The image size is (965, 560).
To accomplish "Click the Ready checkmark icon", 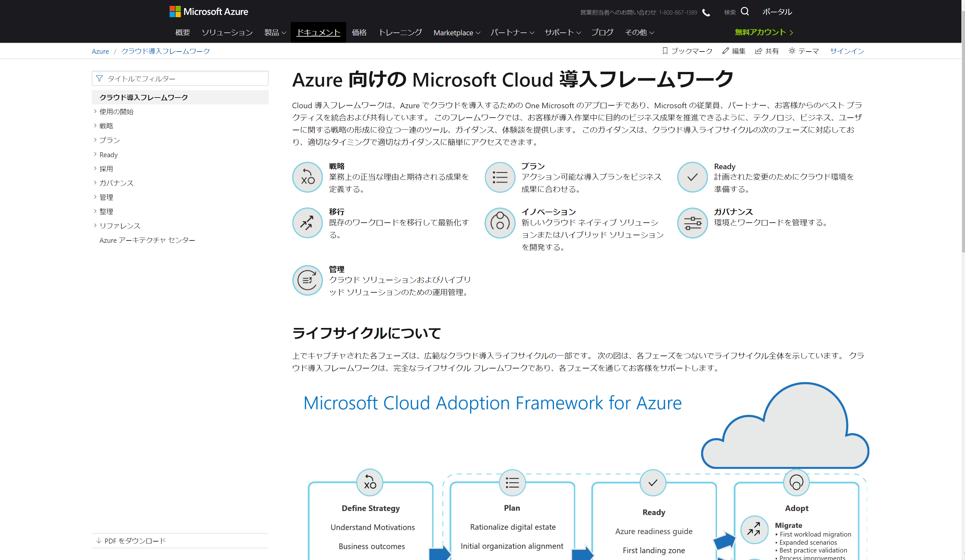I will (692, 177).
